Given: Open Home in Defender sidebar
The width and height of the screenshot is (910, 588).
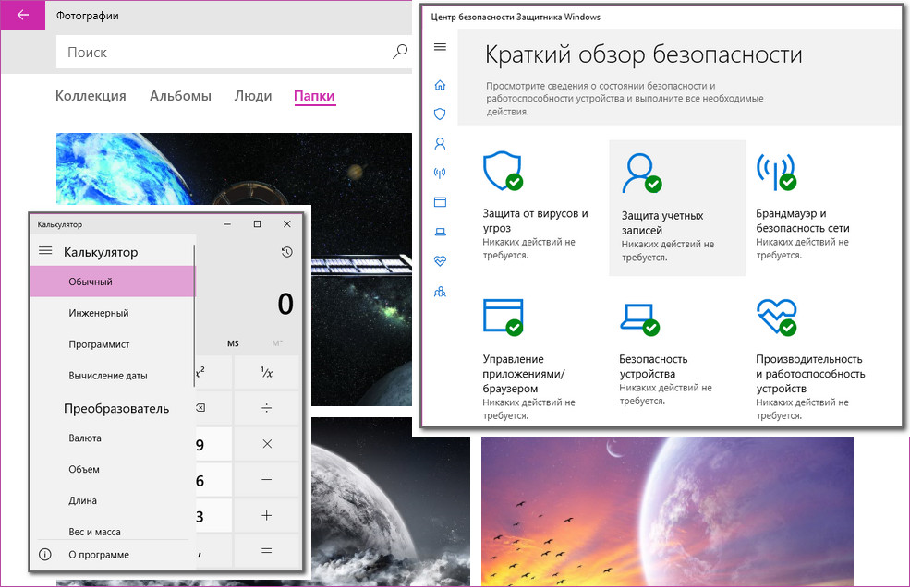Looking at the screenshot, I should tap(440, 85).
